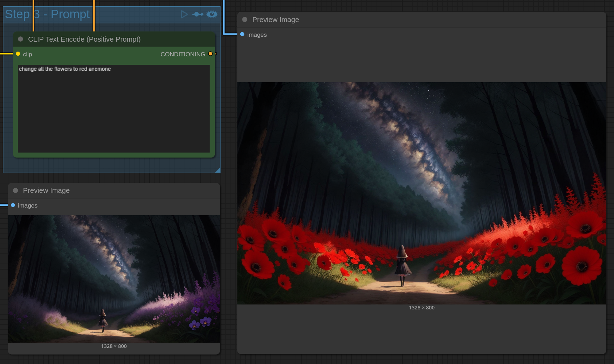This screenshot has height=364, width=614.
Task: Click the CONDITIONING output socket
Action: 210,54
